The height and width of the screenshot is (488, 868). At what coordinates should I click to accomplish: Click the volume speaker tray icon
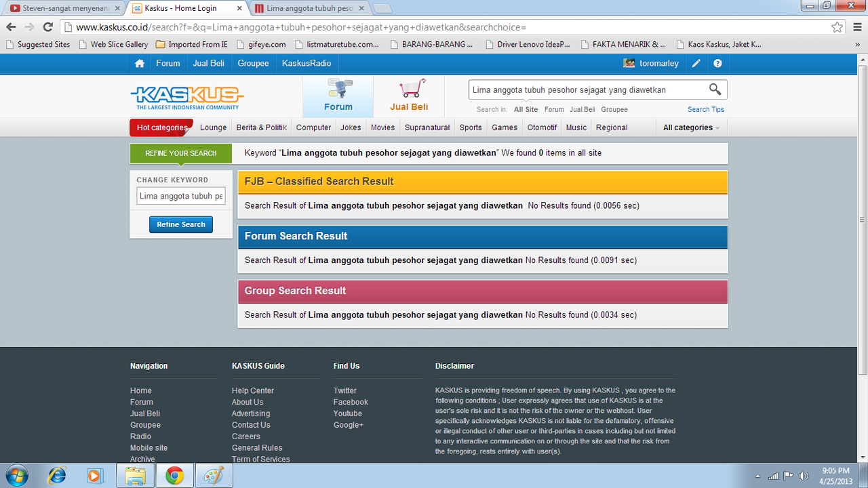pos(804,476)
